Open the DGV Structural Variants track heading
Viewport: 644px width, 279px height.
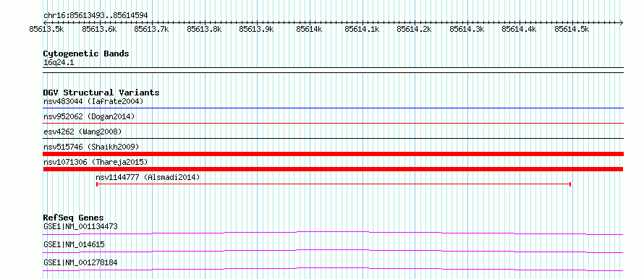pyautogui.click(x=101, y=93)
